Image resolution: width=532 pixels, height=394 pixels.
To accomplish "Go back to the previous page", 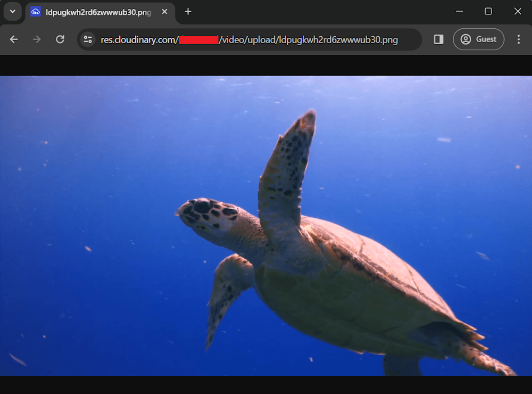I will (x=14, y=39).
